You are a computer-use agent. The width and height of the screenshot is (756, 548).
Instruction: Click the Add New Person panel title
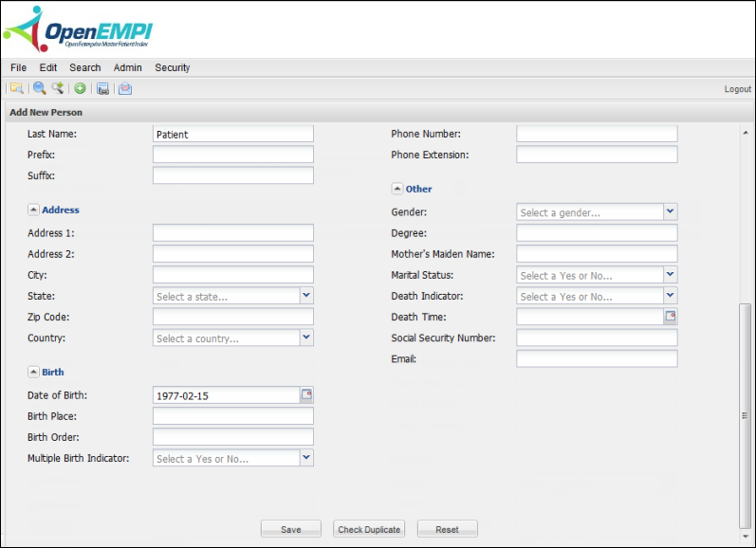click(46, 112)
